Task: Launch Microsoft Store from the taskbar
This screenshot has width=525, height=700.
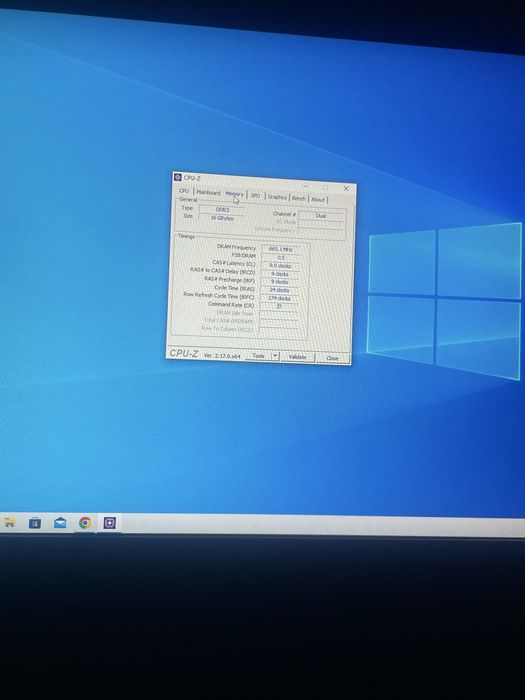Action: (35, 522)
